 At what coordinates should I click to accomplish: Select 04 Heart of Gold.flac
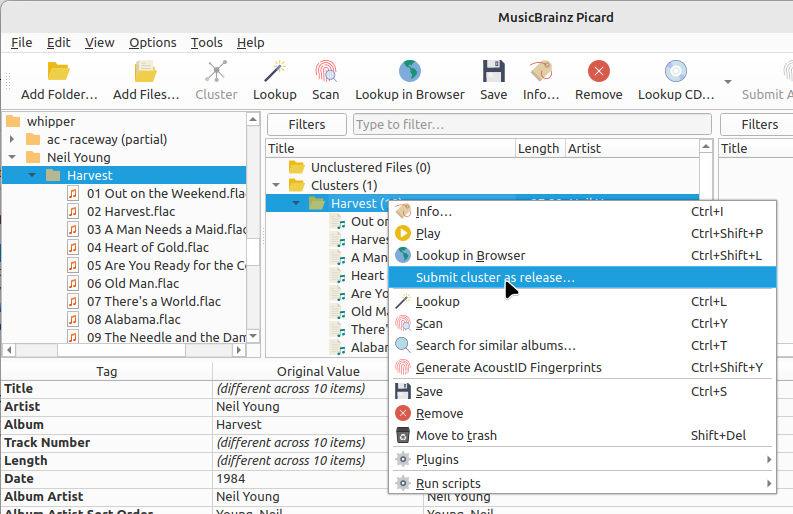coord(148,247)
